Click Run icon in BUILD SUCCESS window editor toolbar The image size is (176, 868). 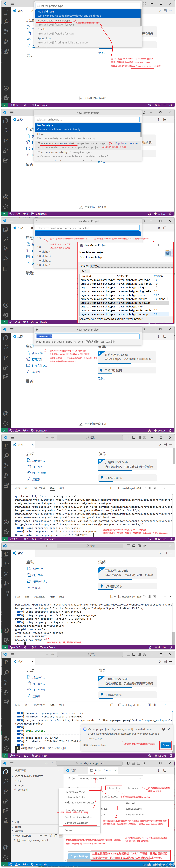pos(160,661)
